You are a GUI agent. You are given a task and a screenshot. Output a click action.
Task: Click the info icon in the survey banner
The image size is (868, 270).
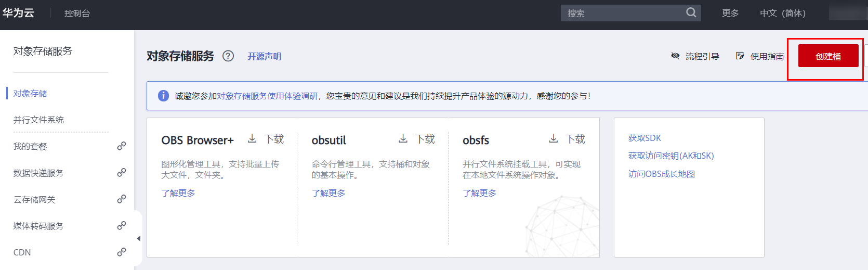coord(163,96)
